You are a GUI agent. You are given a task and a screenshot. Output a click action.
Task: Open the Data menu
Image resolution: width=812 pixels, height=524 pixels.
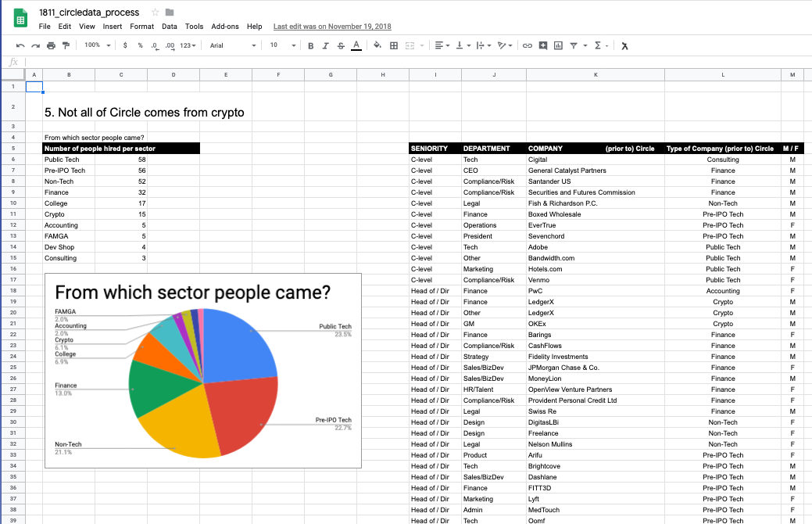click(170, 27)
